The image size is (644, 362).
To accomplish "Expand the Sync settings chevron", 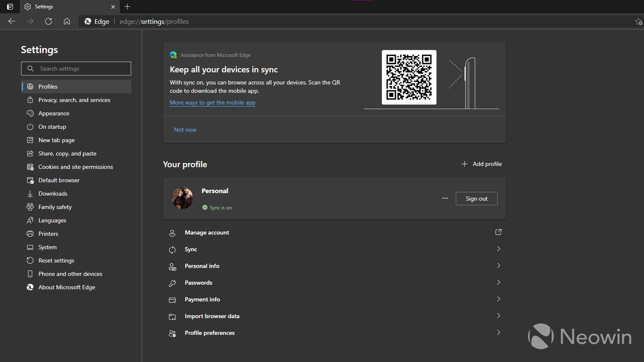I will 498,249.
